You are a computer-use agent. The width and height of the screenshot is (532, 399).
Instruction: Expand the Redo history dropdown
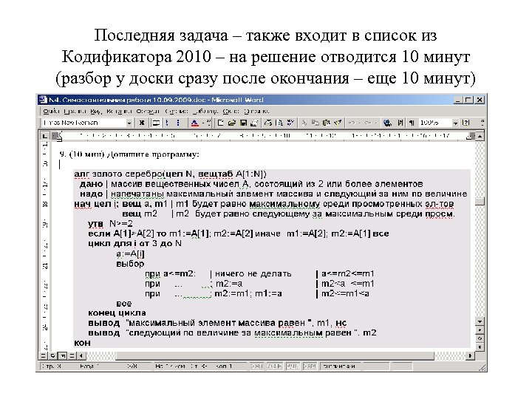pyautogui.click(x=376, y=123)
